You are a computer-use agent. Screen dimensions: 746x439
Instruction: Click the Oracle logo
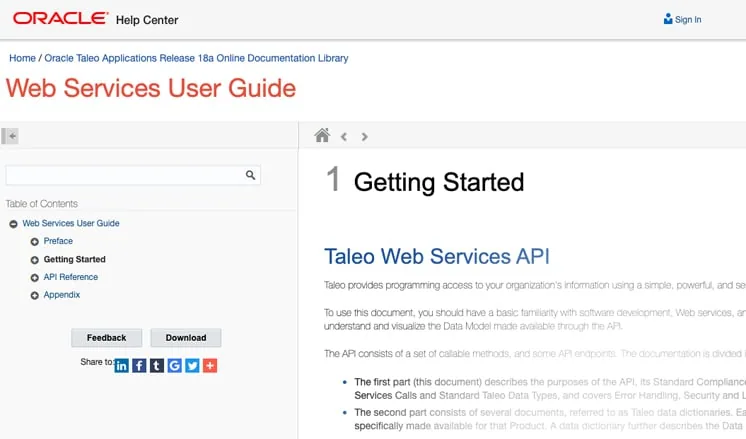[60, 19]
